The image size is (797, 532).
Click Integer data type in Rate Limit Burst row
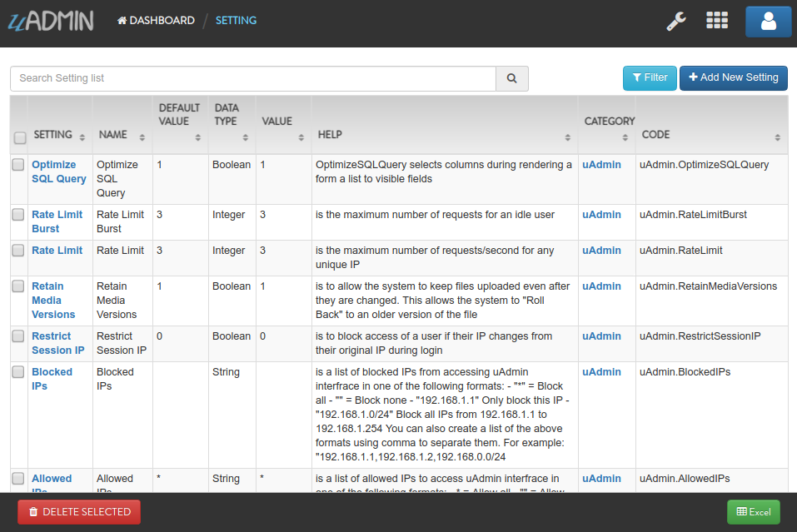[228, 215]
